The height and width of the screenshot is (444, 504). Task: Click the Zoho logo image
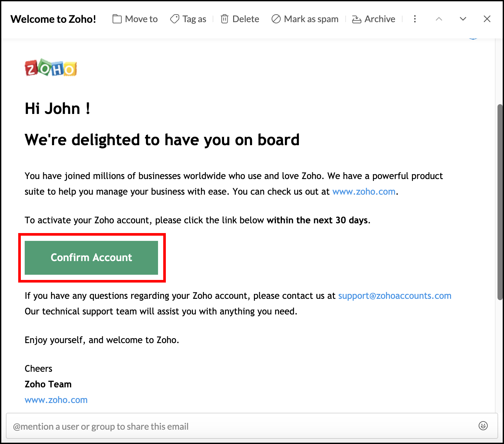tap(51, 68)
